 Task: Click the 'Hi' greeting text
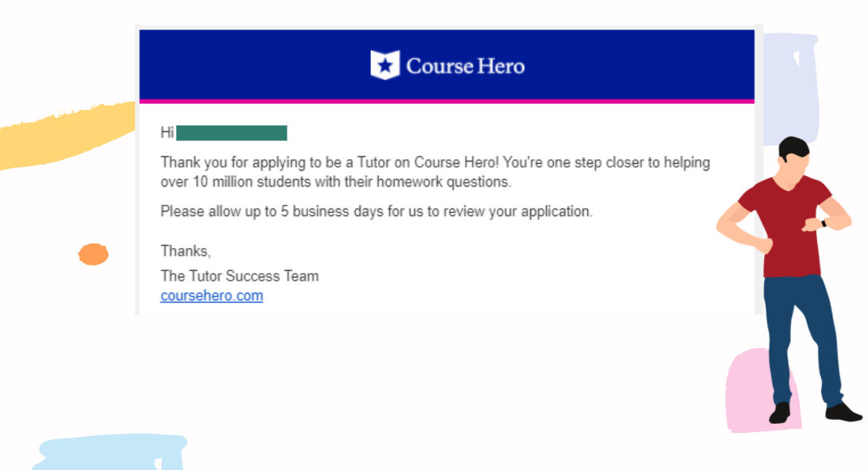click(167, 133)
